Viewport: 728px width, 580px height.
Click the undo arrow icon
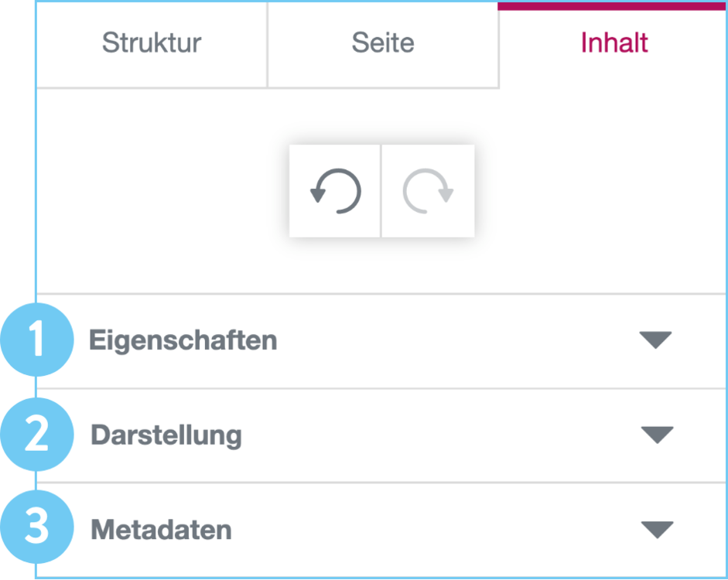point(335,191)
